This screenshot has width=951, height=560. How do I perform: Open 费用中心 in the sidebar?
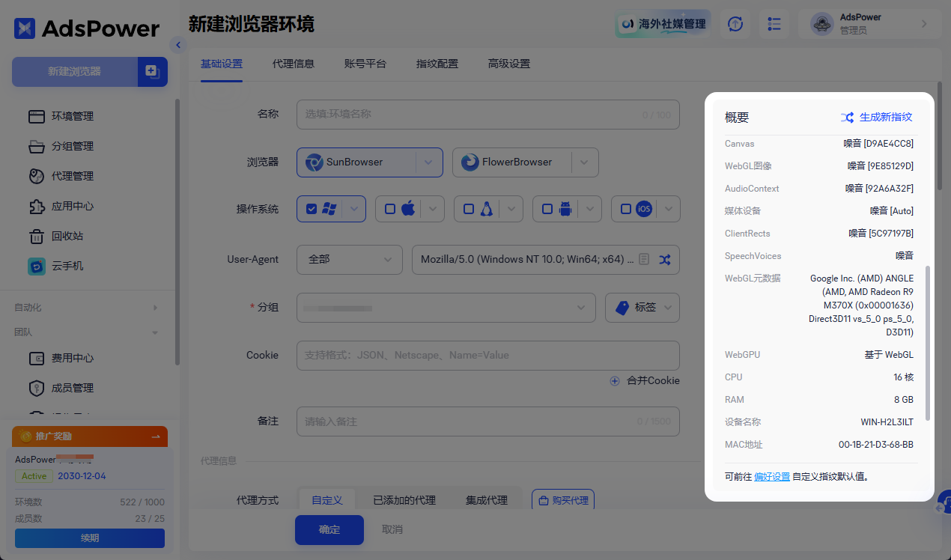72,358
